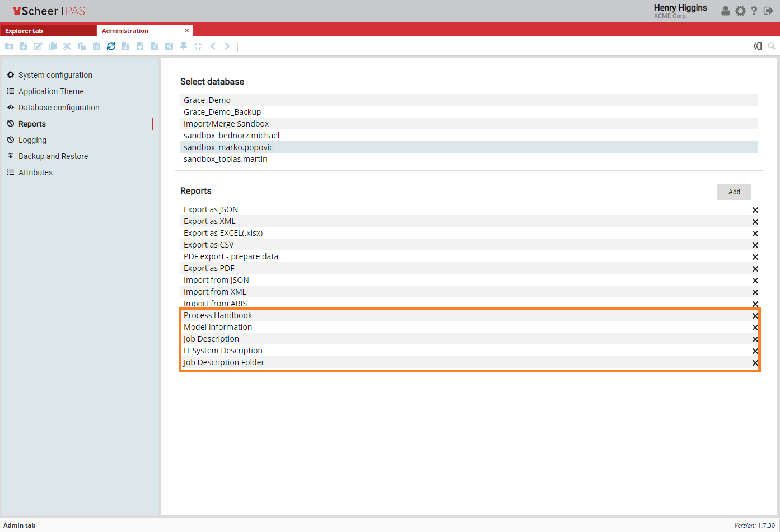Click the logout arrow icon
The image size is (780, 532).
[x=768, y=11]
